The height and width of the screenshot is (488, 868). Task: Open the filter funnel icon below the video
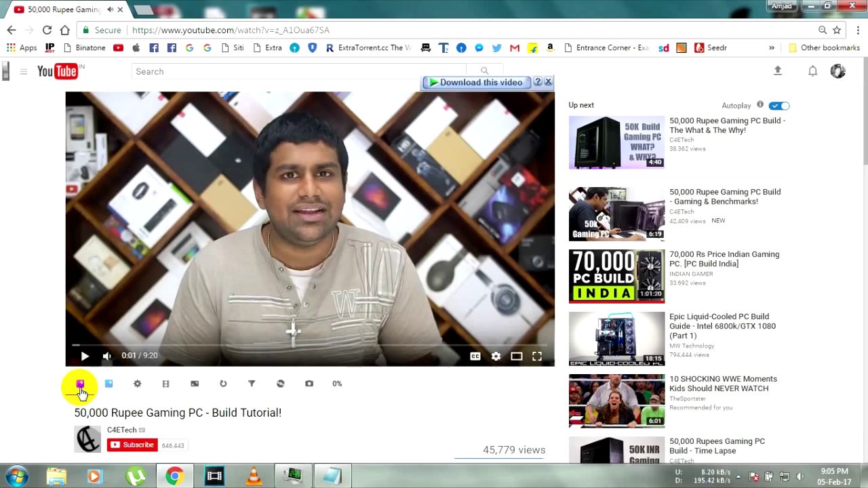[252, 384]
